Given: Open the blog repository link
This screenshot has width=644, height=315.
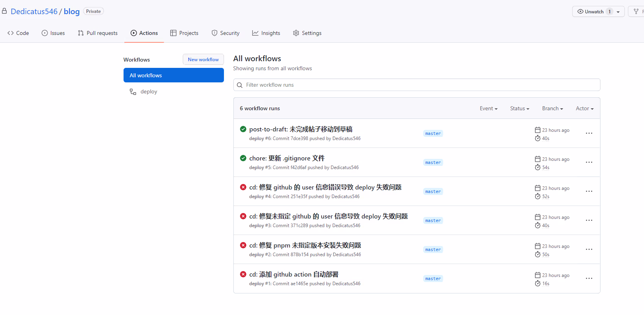Looking at the screenshot, I should tap(72, 11).
